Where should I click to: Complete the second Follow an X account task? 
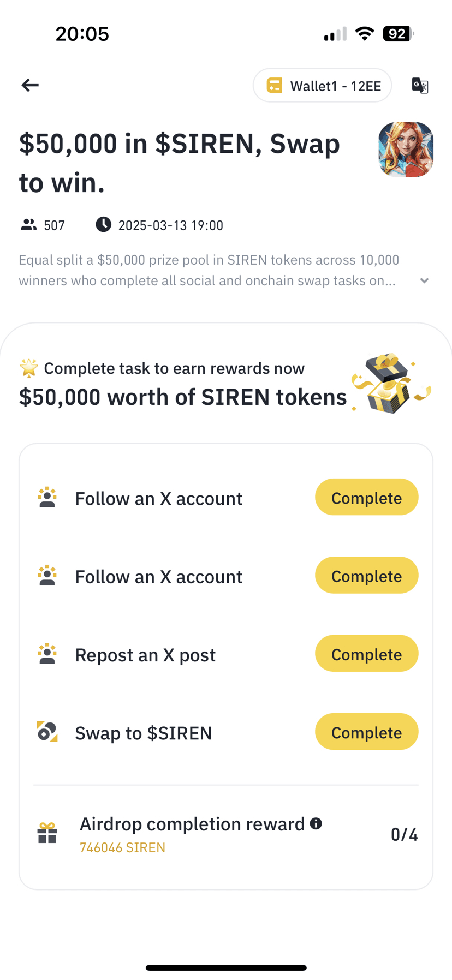click(x=366, y=575)
